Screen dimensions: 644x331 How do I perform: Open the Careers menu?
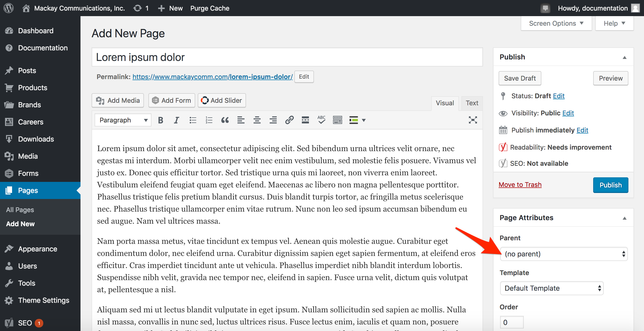(x=40, y=122)
